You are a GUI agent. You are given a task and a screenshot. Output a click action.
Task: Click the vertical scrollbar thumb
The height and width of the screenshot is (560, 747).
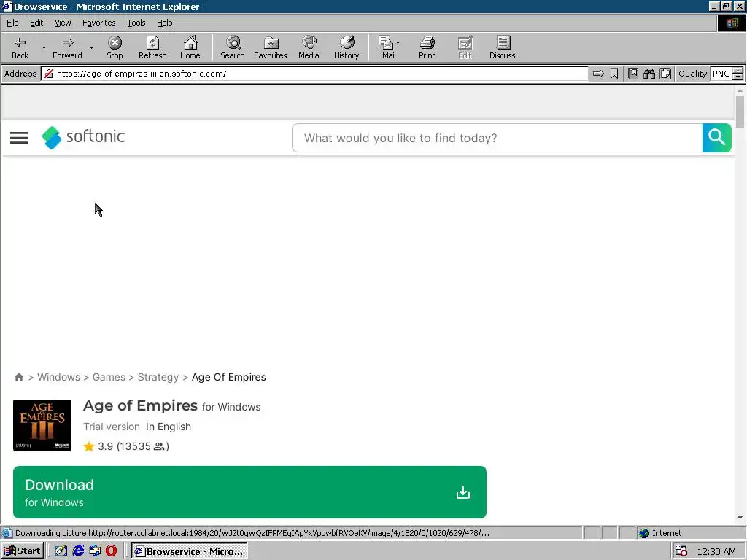[740, 112]
